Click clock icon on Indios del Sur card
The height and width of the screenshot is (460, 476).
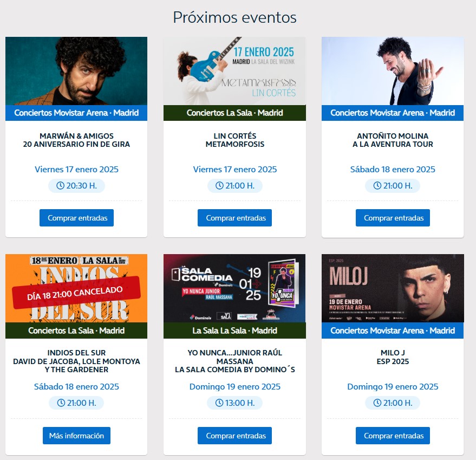coord(61,403)
